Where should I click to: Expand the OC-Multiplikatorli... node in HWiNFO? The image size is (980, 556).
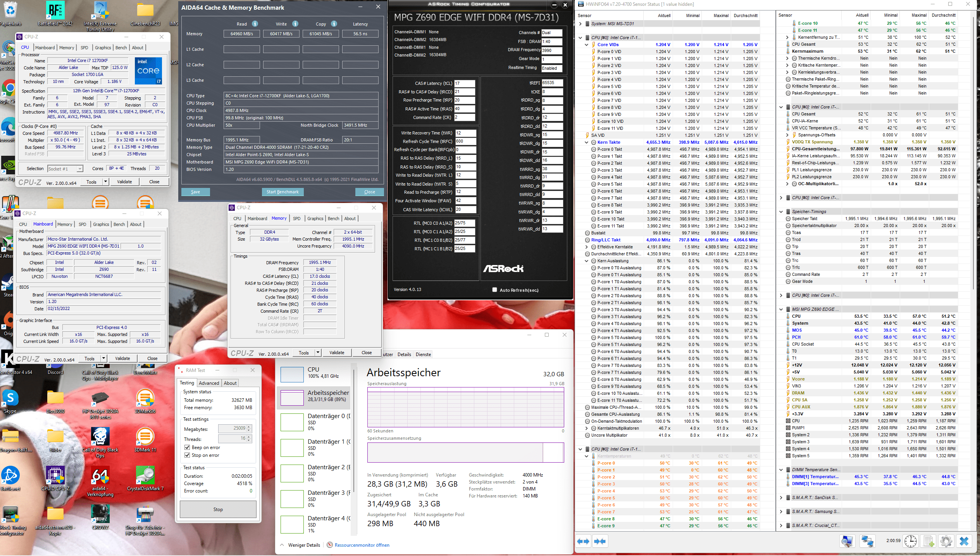787,184
